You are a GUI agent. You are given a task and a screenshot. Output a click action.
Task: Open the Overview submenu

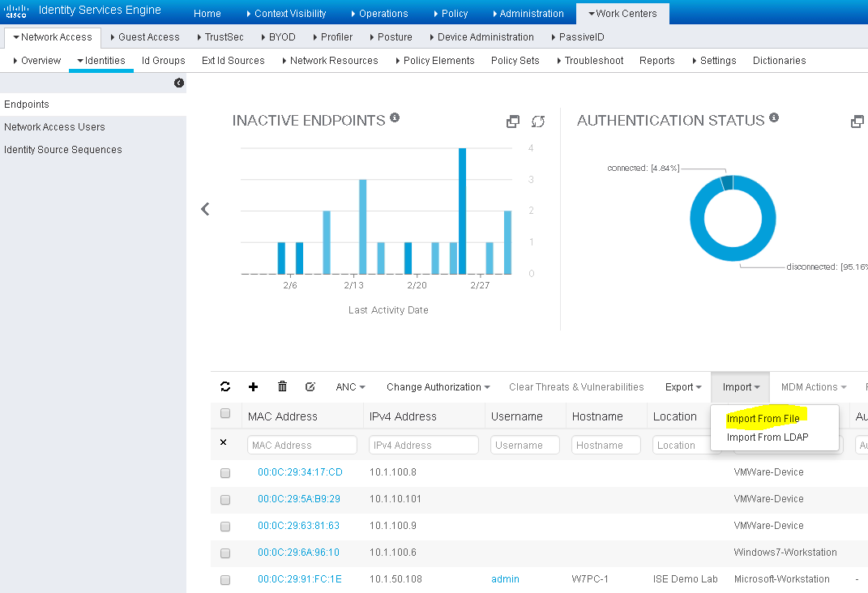coord(37,60)
